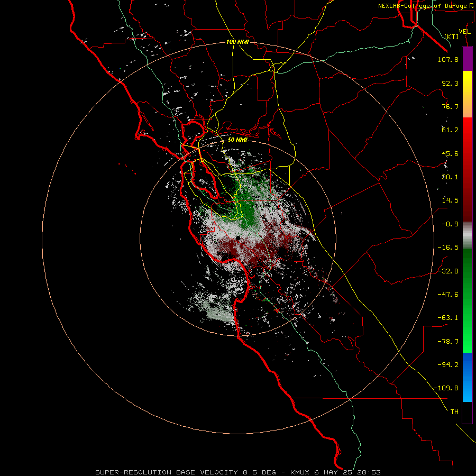Pick the blue segment of the color bar

pyautogui.click(x=467, y=377)
